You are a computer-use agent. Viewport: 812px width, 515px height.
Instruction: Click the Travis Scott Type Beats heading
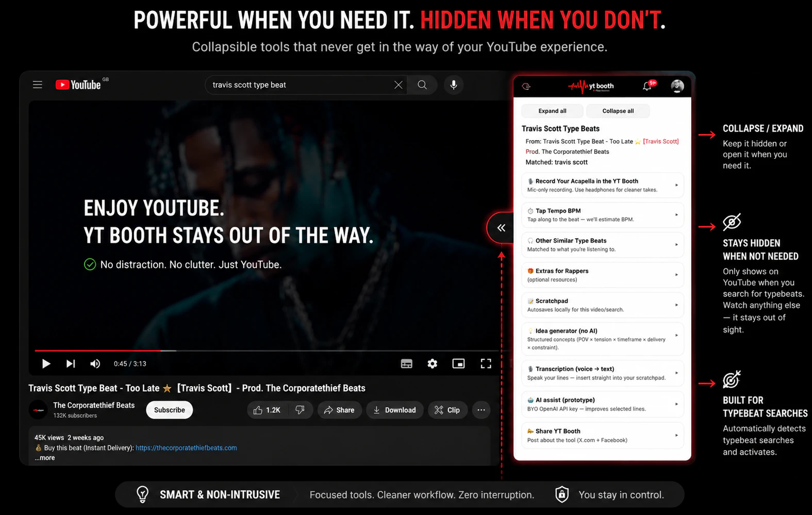[x=560, y=128]
